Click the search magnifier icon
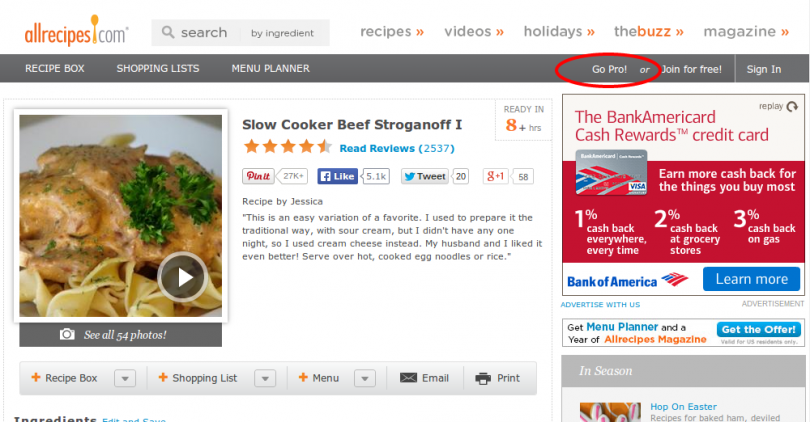 [x=168, y=33]
